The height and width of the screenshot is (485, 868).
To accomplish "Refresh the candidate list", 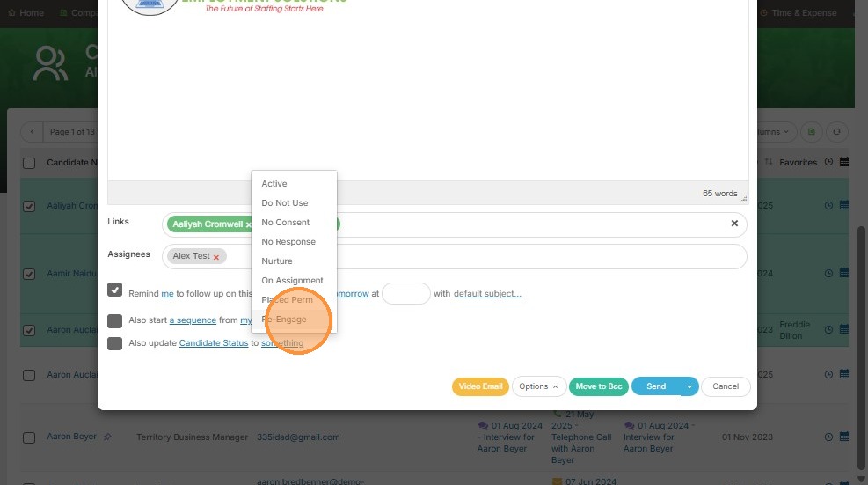I will pyautogui.click(x=836, y=132).
